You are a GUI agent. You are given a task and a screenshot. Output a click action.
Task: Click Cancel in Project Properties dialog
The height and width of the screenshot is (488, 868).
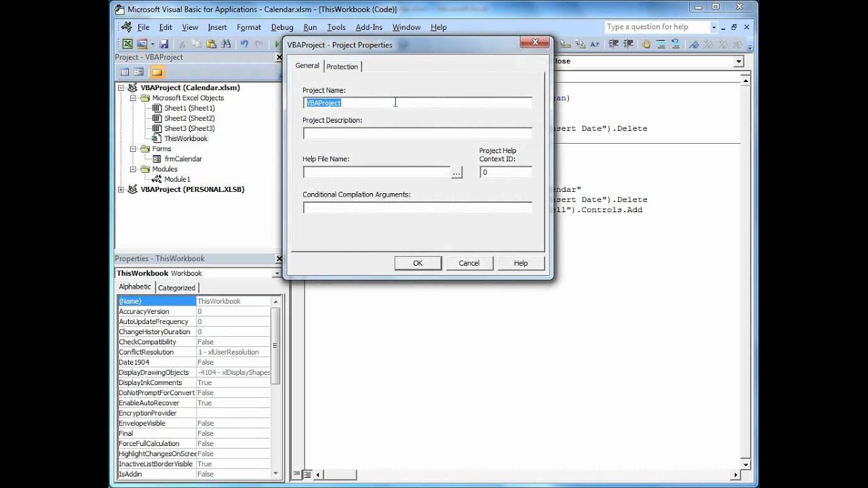(x=469, y=263)
